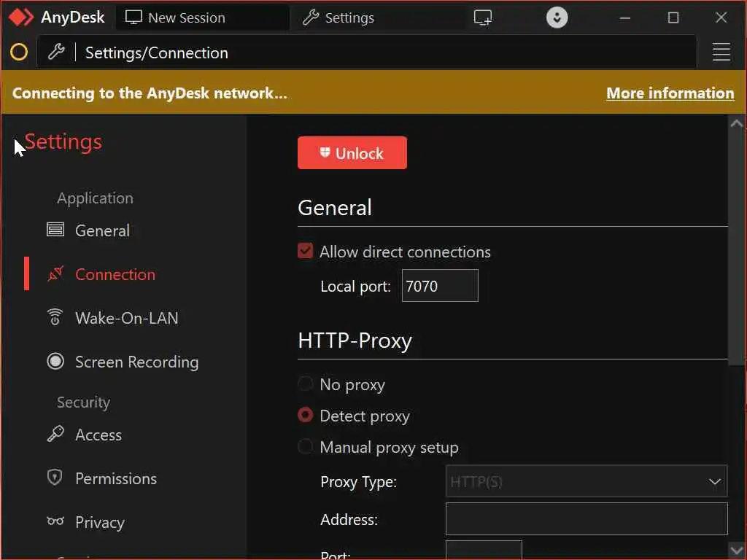Open the More information link
This screenshot has width=747, height=560.
[670, 93]
